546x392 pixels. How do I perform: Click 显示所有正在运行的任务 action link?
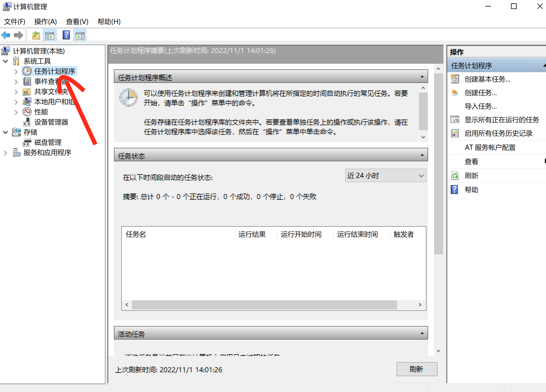(502, 120)
